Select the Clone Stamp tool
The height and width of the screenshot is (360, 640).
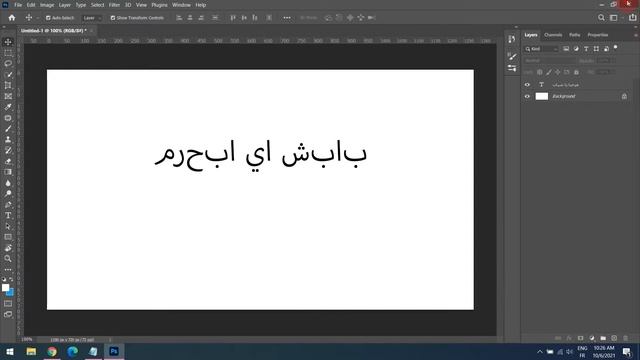[8, 140]
